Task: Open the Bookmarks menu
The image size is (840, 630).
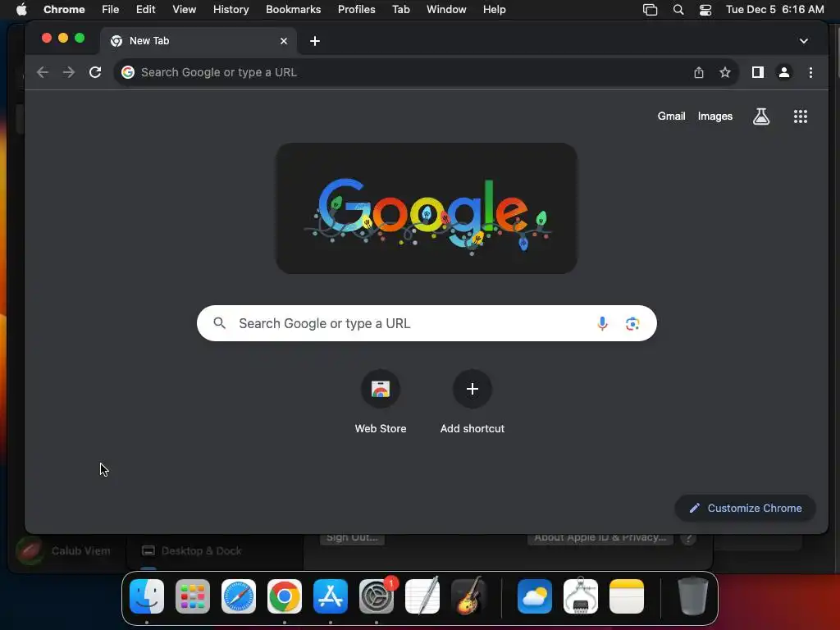Action: [x=293, y=10]
